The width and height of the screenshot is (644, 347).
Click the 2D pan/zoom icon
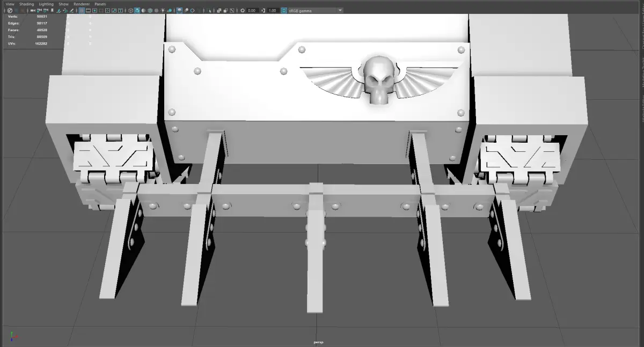coord(65,10)
